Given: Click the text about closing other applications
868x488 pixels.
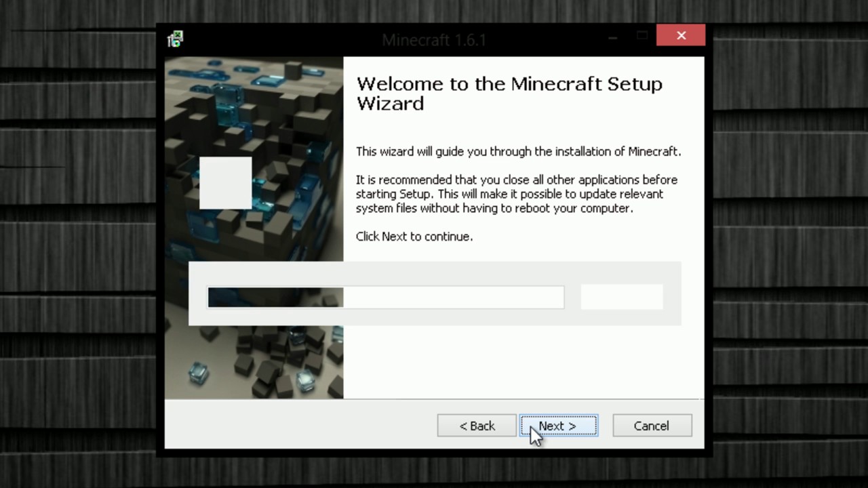Looking at the screenshot, I should tap(517, 194).
